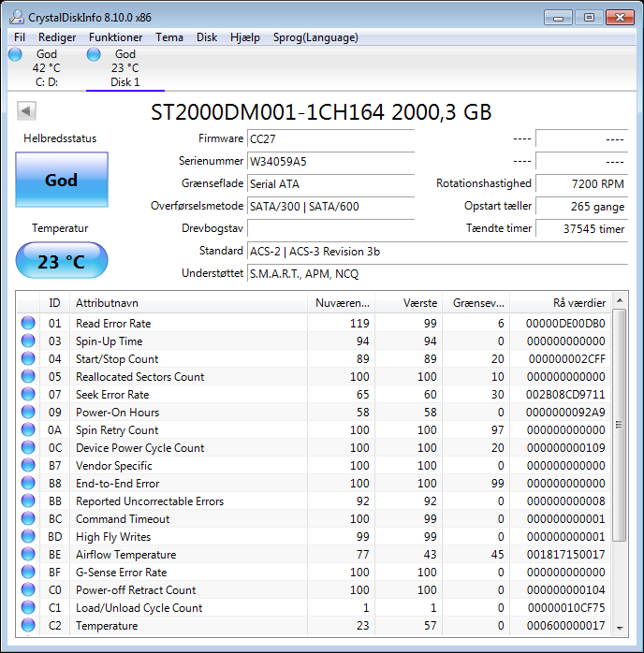Sort by the Værste column header
This screenshot has width=644, height=653.
409,303
